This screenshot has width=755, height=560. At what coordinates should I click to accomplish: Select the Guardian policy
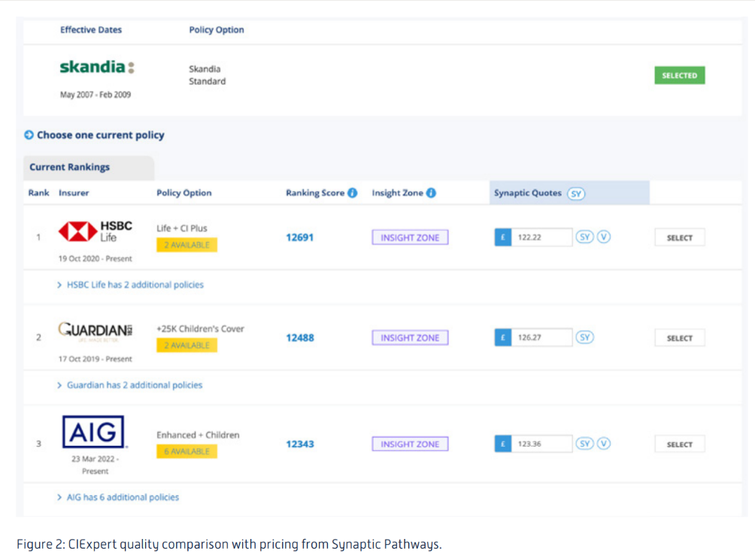point(679,338)
